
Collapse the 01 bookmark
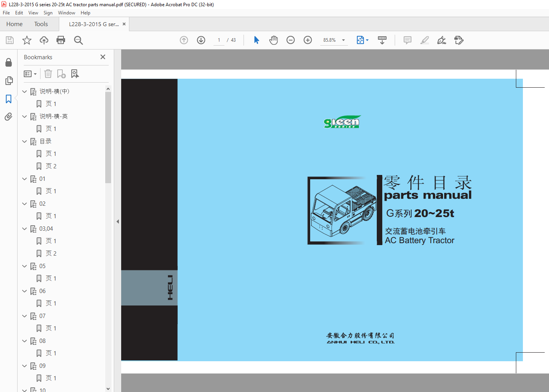[25, 179]
